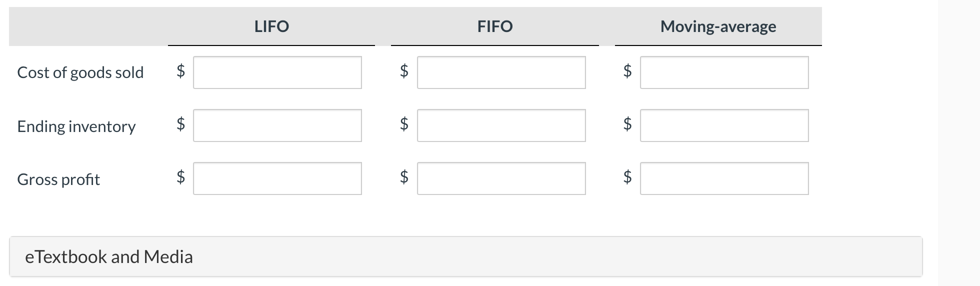The height and width of the screenshot is (286, 980).
Task: Click the LIFO column header
Action: 271,26
